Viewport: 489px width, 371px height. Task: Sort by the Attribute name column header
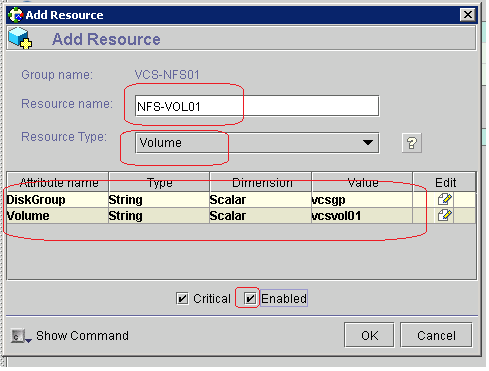[58, 182]
